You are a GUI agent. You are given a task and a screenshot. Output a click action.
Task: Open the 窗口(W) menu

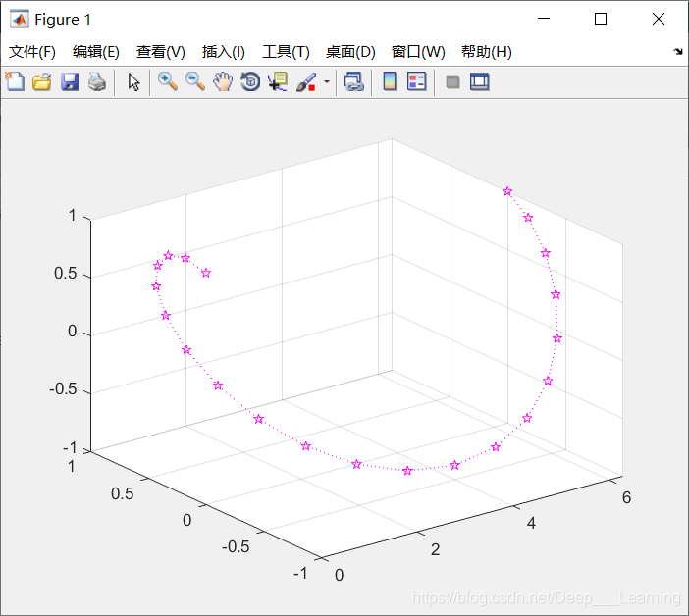418,52
